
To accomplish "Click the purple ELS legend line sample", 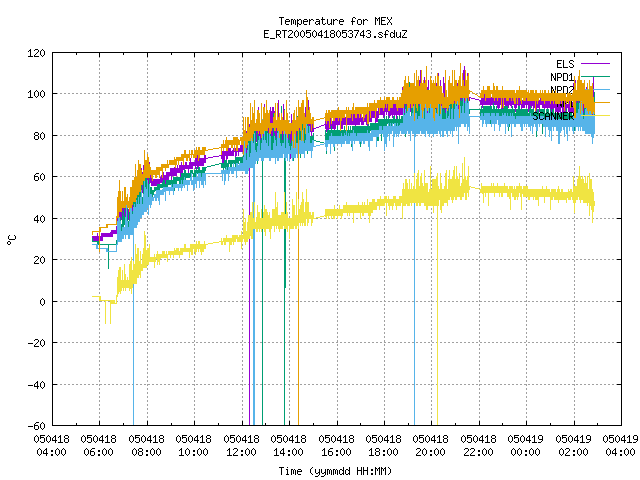I will point(595,64).
